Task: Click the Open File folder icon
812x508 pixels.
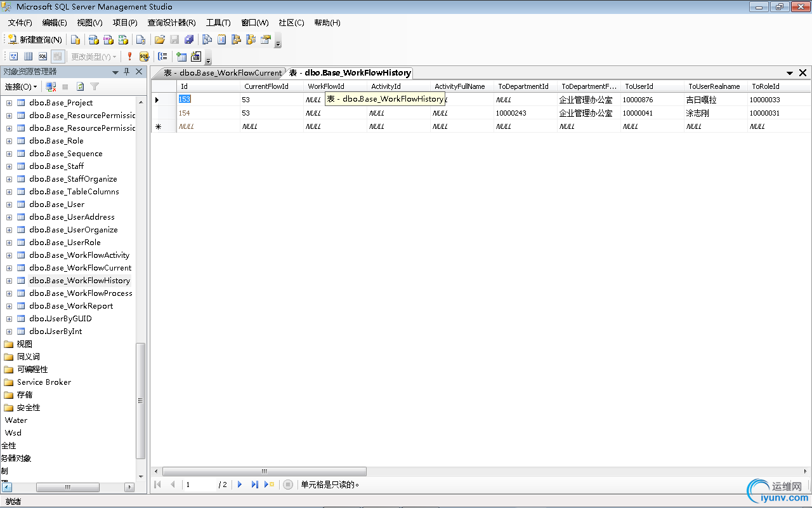Action: [x=160, y=40]
